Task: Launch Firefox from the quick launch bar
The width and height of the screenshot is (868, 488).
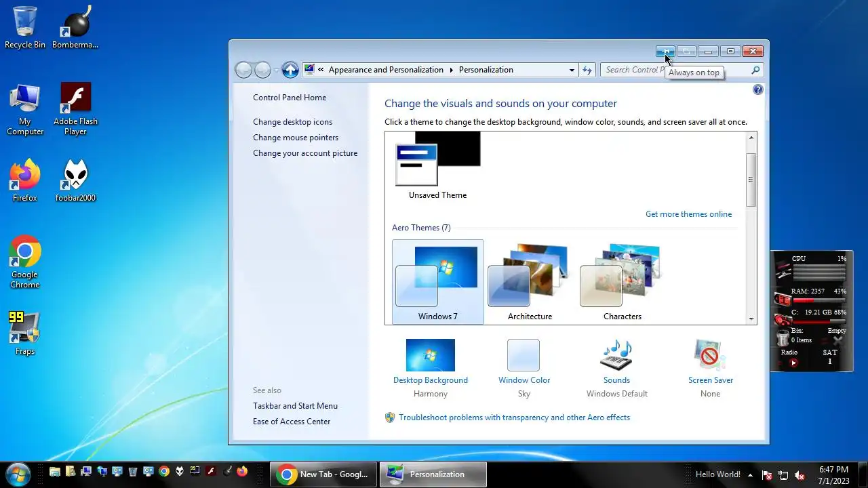Action: pyautogui.click(x=242, y=471)
